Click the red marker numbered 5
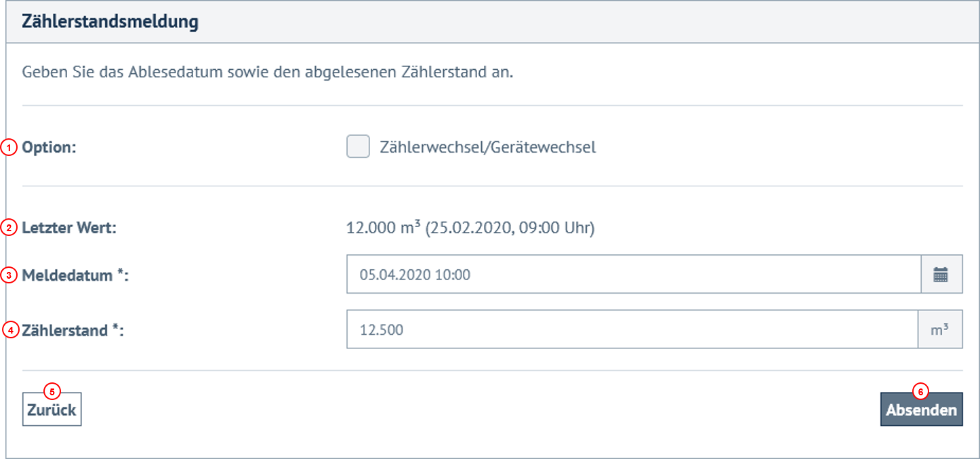The height and width of the screenshot is (459, 980). click(52, 391)
